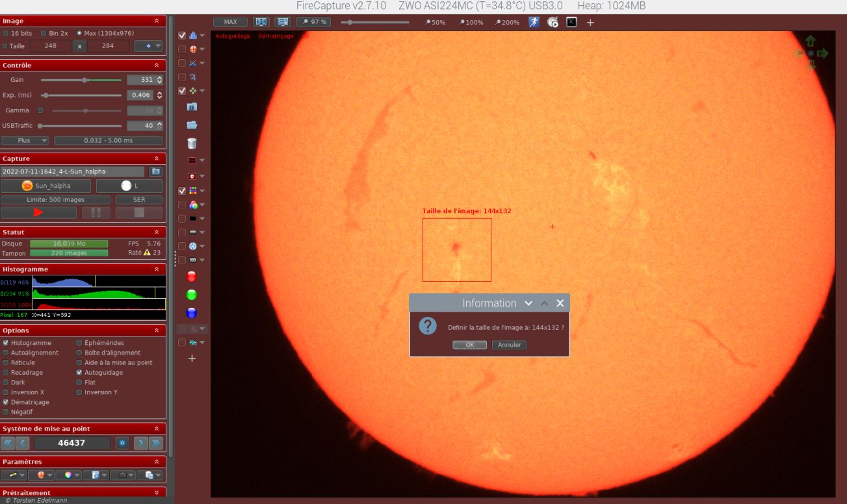The image size is (847, 504).
Task: Click the histogram bars icon in tool strip
Action: (x=192, y=35)
